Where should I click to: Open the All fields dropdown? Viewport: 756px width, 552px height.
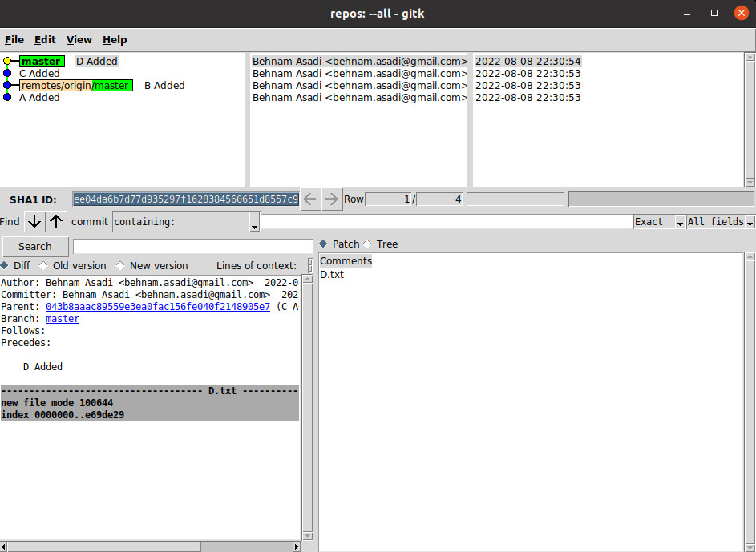[750, 223]
